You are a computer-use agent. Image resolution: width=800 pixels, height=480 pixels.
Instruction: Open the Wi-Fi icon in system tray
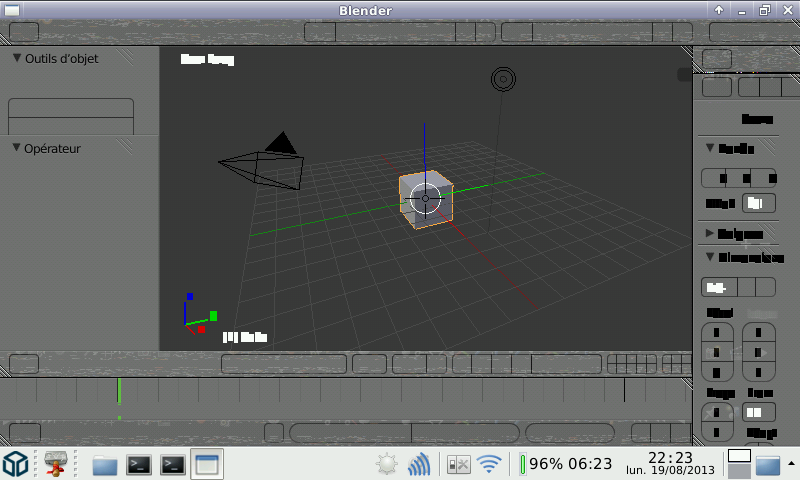(488, 464)
